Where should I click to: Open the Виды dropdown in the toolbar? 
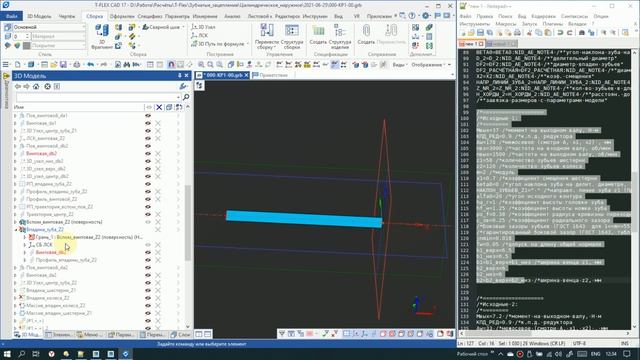[x=400, y=64]
